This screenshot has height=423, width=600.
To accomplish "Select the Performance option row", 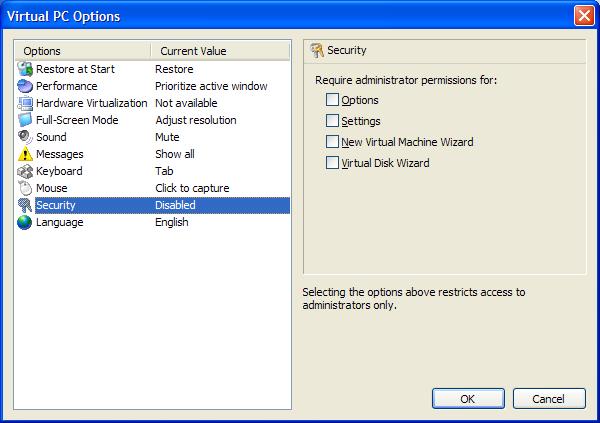I will pos(153,86).
